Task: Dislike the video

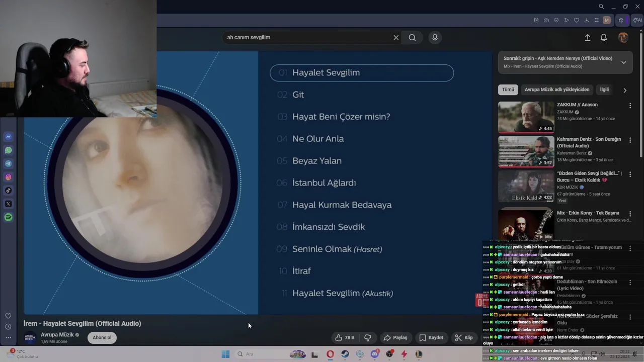Action: click(368, 338)
